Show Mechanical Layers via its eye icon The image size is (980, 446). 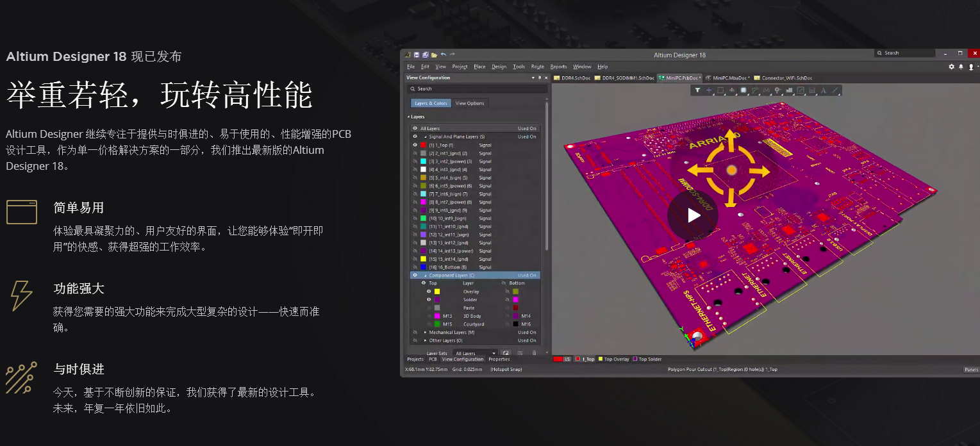click(415, 332)
